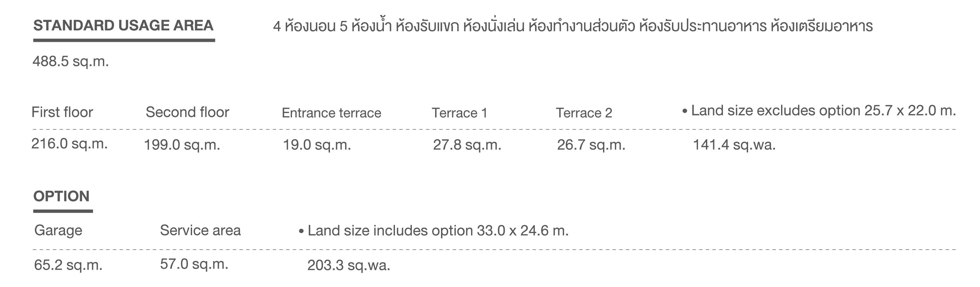
Task: Click the OPTION heading
Action: click(x=61, y=196)
